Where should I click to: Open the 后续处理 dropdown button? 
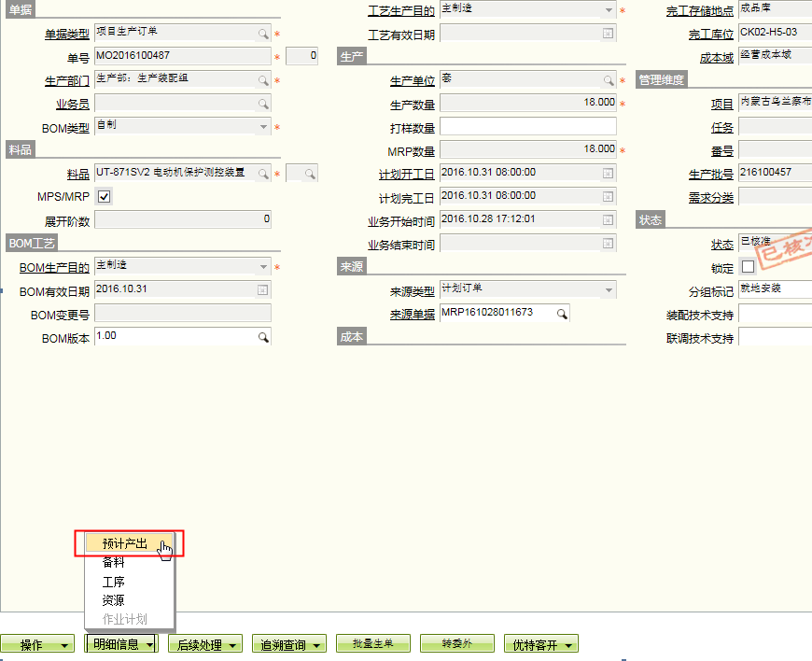point(205,644)
